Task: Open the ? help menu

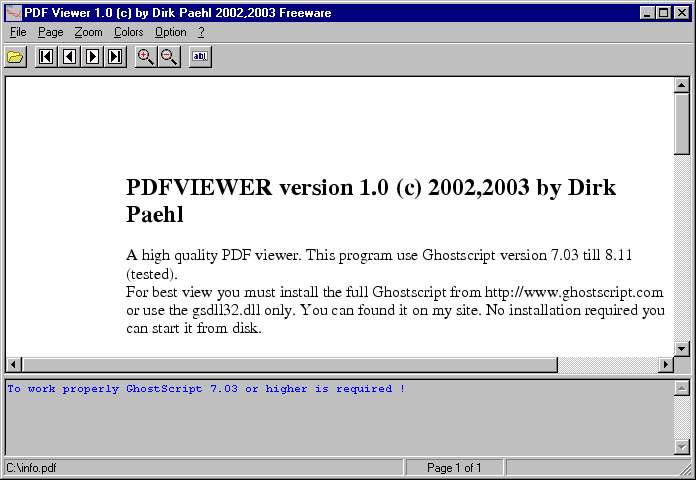Action: [201, 32]
